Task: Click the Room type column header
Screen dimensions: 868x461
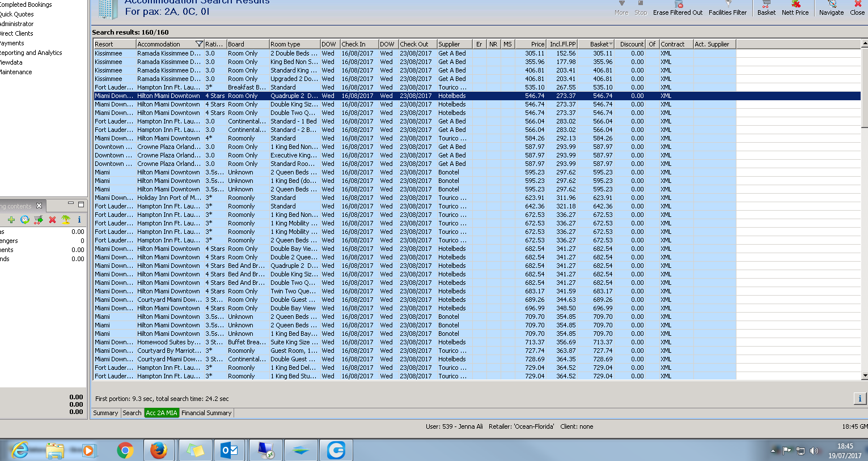Action: point(294,44)
